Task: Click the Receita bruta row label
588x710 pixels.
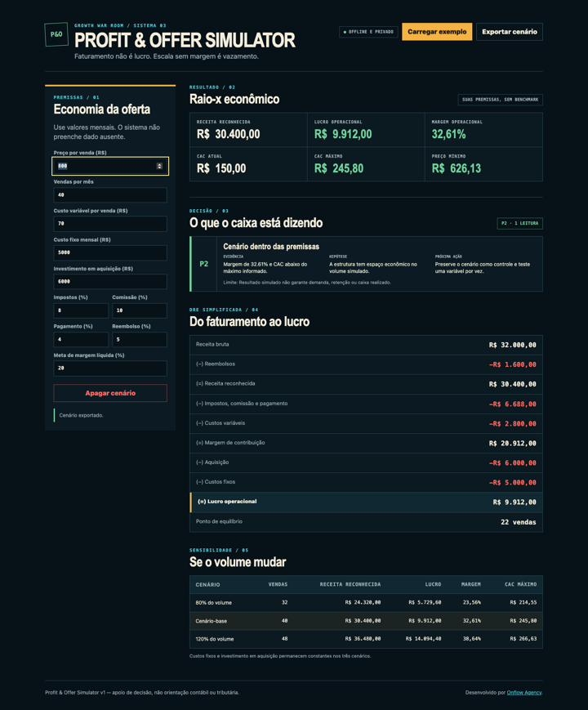Action: [x=212, y=345]
